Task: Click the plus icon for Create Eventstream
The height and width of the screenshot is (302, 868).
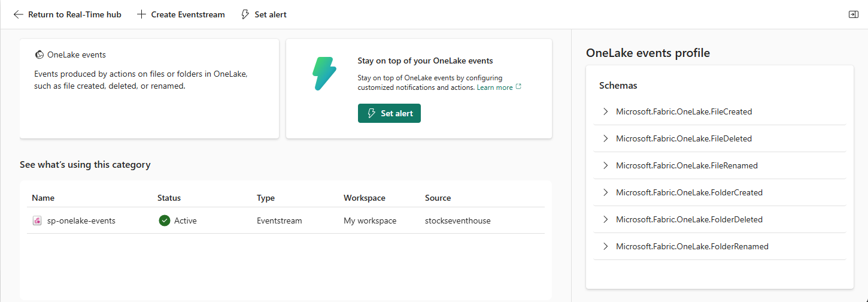Action: pyautogui.click(x=141, y=14)
